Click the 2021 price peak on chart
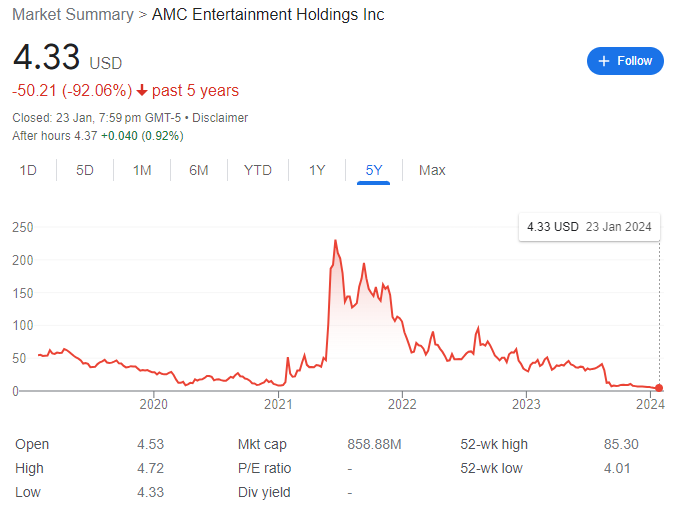680x509 pixels. pyautogui.click(x=335, y=240)
